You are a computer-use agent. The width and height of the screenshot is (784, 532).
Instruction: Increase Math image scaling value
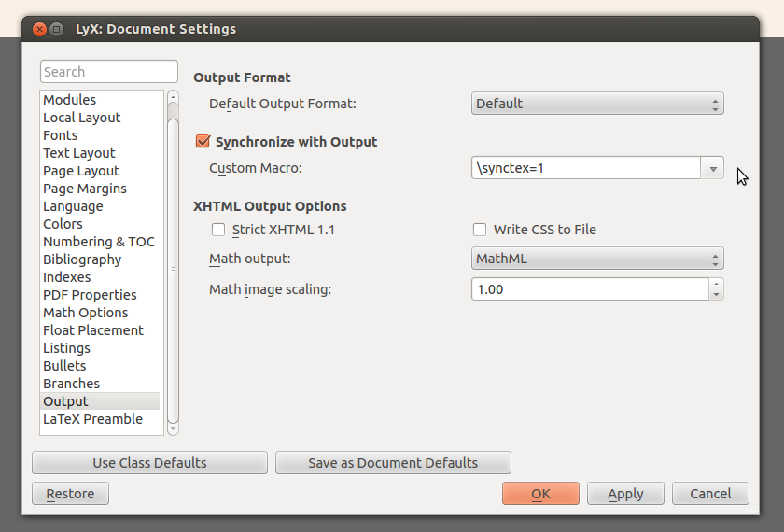pyautogui.click(x=717, y=284)
